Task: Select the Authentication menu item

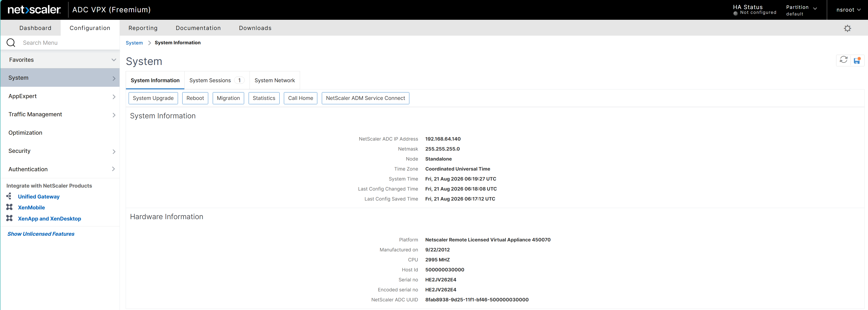Action: pyautogui.click(x=60, y=169)
